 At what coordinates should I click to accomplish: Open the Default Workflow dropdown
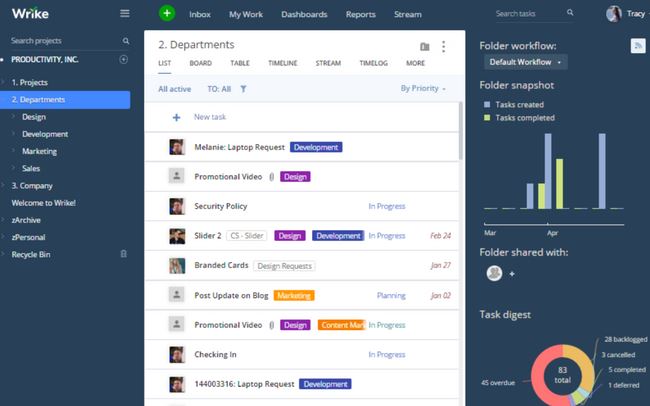[x=525, y=62]
